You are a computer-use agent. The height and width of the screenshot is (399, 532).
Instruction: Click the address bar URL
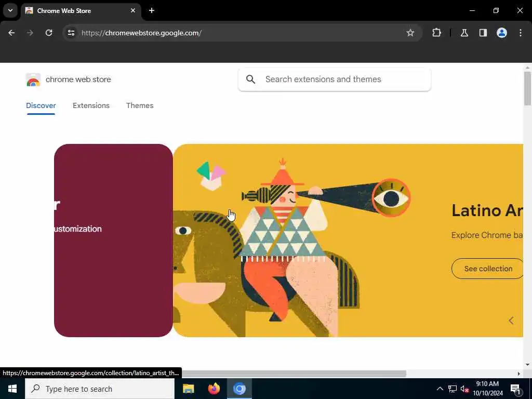point(141,33)
